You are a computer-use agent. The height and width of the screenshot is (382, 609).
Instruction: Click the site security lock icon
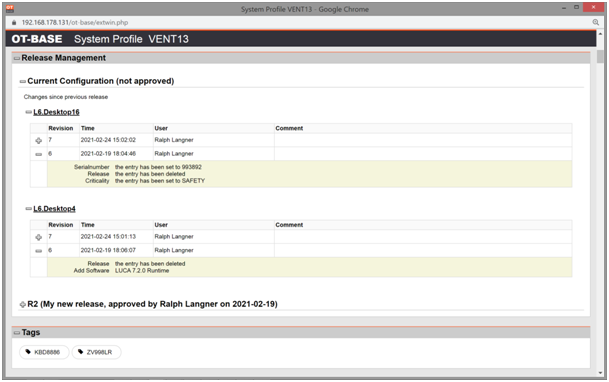click(x=14, y=23)
